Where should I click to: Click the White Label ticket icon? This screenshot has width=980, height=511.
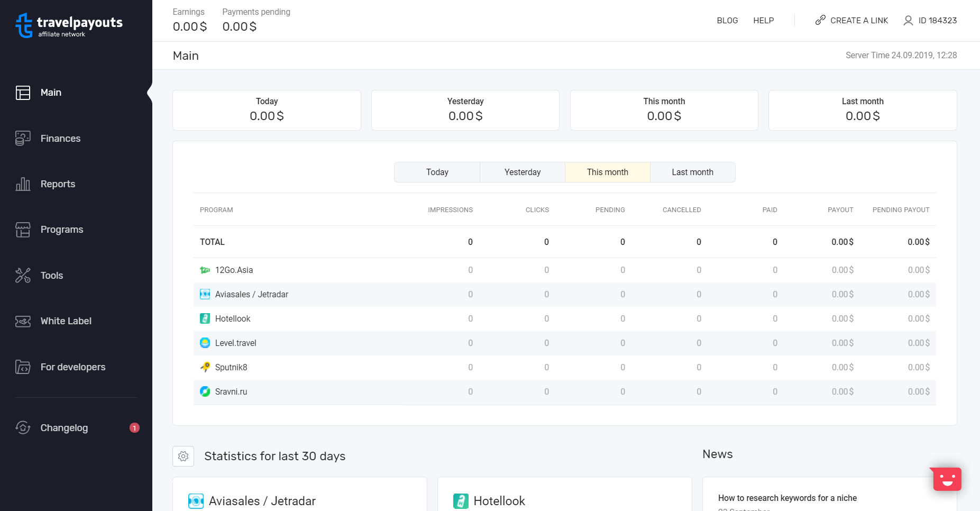coord(23,321)
